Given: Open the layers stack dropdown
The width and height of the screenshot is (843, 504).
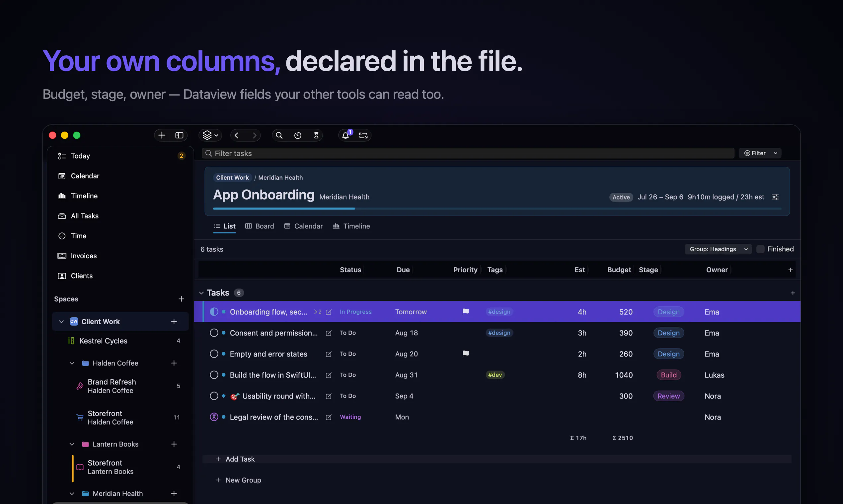Looking at the screenshot, I should (x=210, y=135).
